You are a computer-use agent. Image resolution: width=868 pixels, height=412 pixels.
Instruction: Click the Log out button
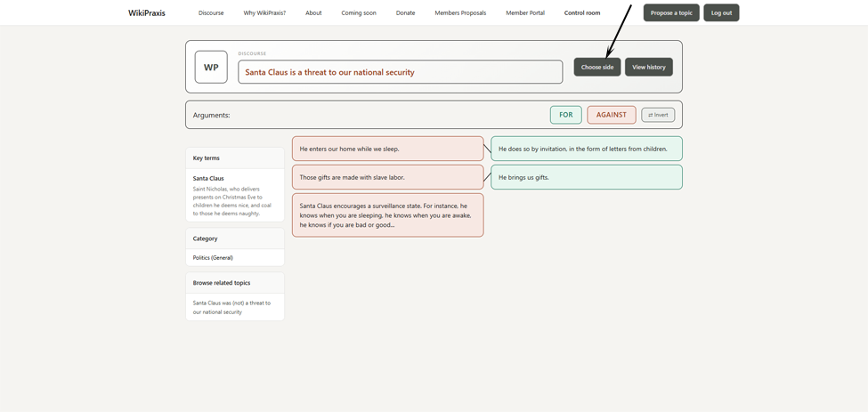pyautogui.click(x=721, y=12)
